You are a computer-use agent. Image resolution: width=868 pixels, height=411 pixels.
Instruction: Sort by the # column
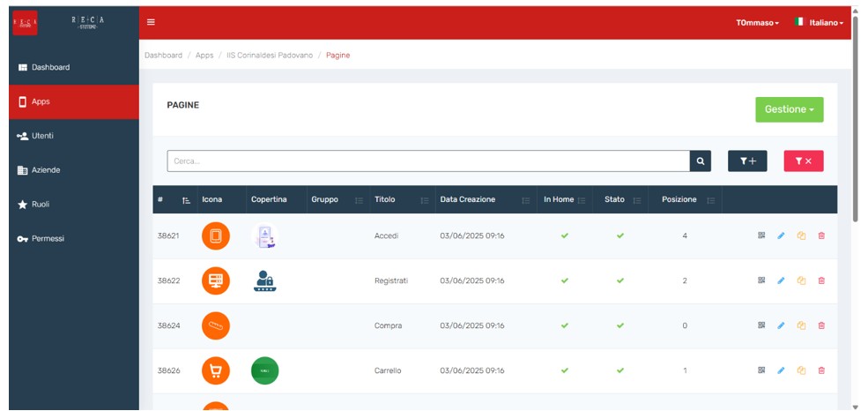pyautogui.click(x=187, y=200)
